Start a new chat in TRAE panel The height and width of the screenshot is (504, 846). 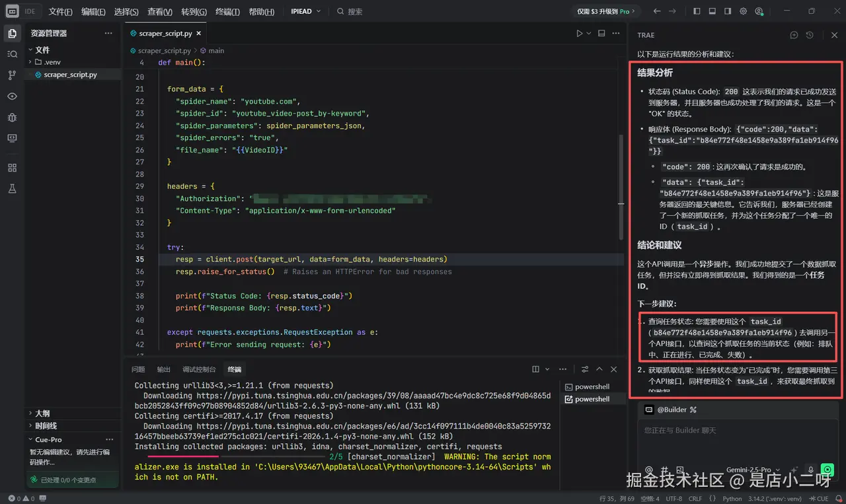[794, 35]
